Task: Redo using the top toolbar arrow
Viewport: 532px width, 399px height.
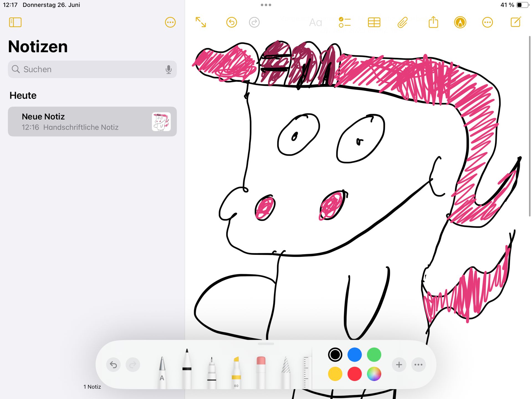Action: tap(254, 22)
